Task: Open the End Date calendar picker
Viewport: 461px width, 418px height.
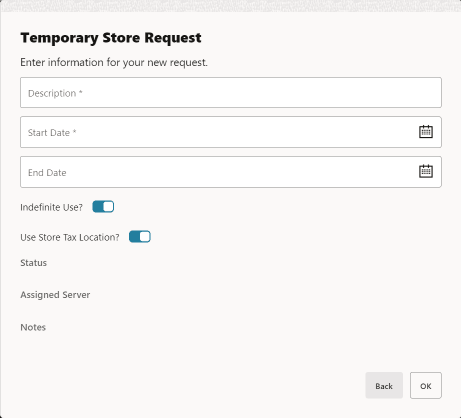Action: click(426, 171)
